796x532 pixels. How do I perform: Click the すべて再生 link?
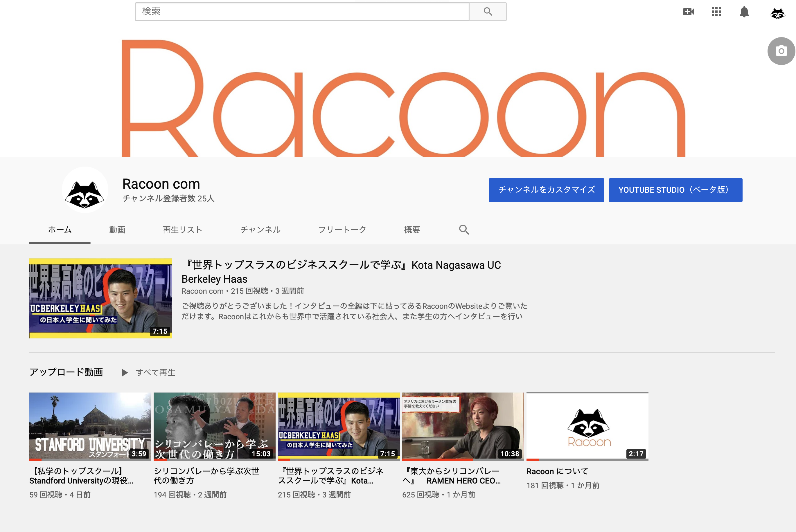[x=155, y=373]
